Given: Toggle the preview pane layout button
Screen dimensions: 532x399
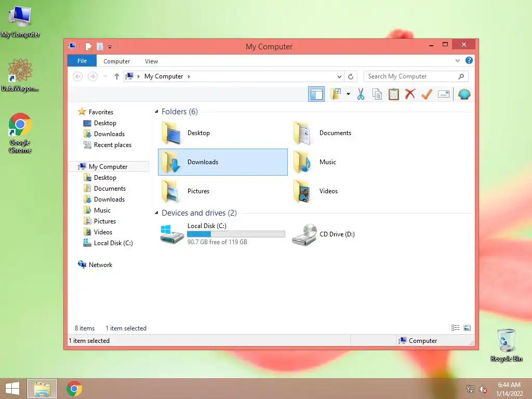Looking at the screenshot, I should pos(316,95).
